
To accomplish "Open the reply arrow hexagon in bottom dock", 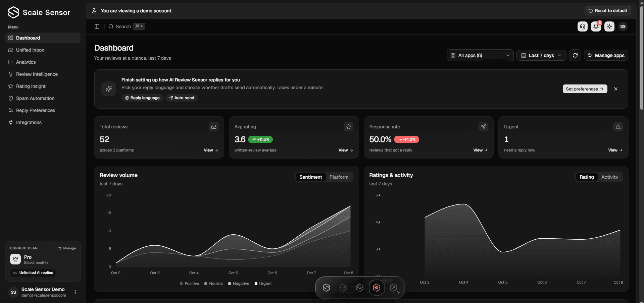I will coord(360,288).
